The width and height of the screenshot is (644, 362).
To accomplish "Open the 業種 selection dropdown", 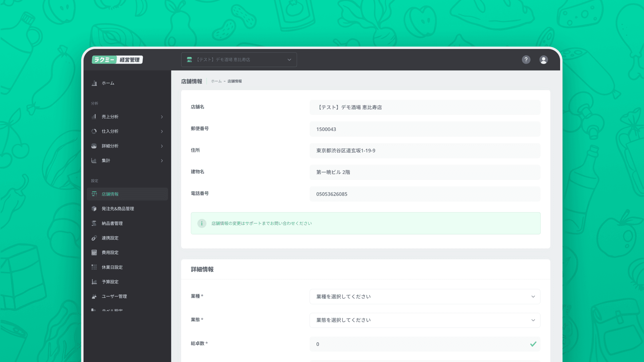I will (425, 297).
